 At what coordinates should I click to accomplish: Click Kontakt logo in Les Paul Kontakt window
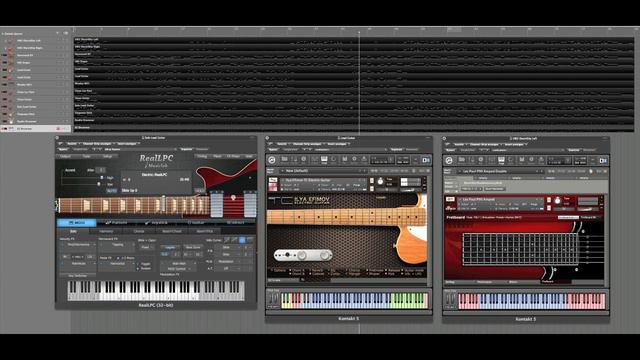coord(449,160)
